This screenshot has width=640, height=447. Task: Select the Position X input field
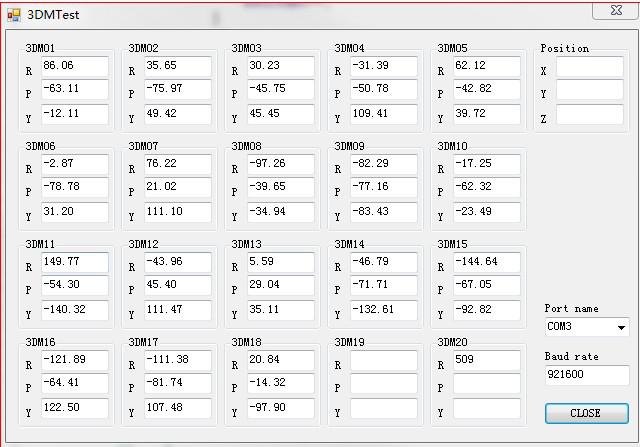[589, 67]
